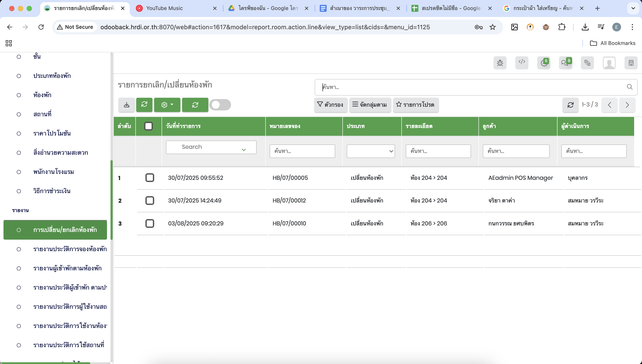Click the ลูกค้า column search field
Image resolution: width=642 pixels, height=364 pixels.
click(516, 151)
